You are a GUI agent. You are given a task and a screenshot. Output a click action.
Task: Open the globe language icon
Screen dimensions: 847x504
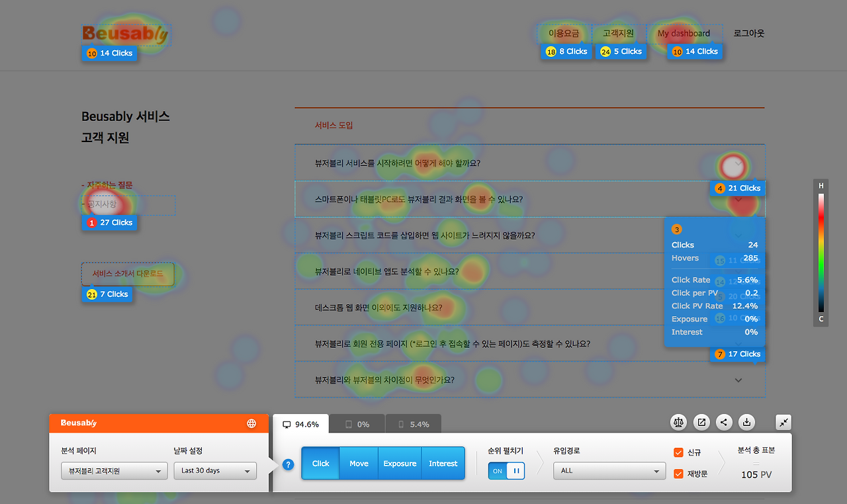click(x=251, y=423)
